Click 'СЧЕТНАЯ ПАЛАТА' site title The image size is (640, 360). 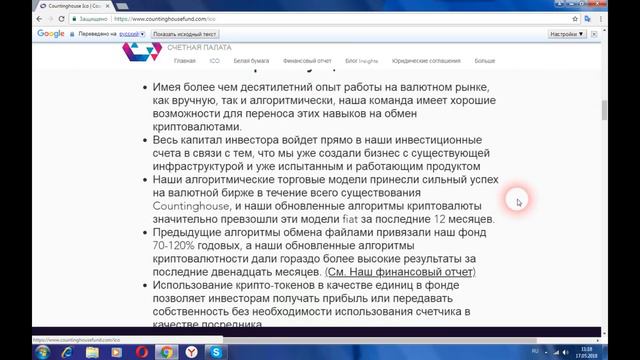199,48
